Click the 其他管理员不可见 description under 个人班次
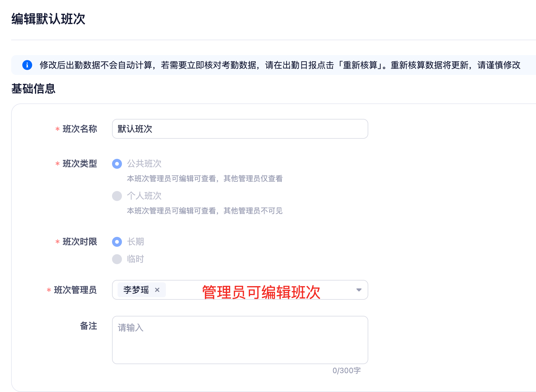 [253, 211]
